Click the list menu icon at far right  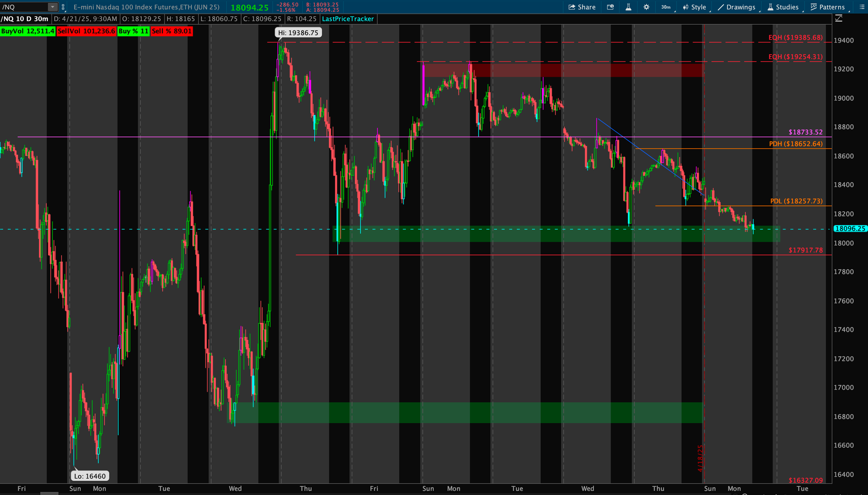click(862, 7)
